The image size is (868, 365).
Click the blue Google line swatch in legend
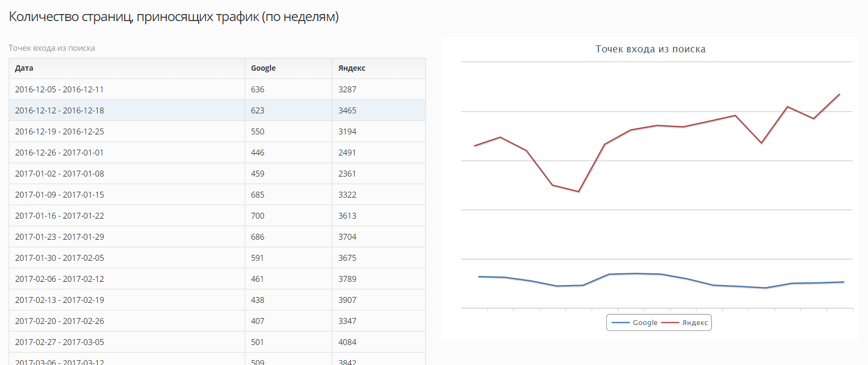pos(621,323)
